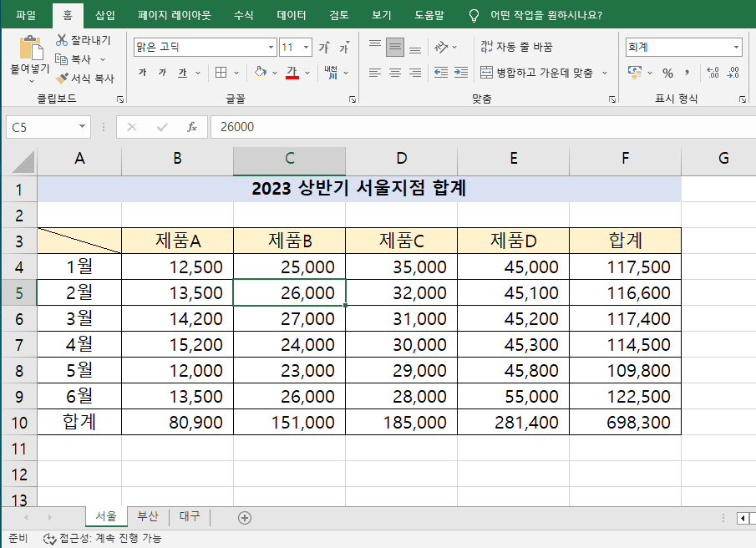This screenshot has height=548, width=756.
Task: Switch to the 수식 ribbon tab
Action: (x=243, y=15)
